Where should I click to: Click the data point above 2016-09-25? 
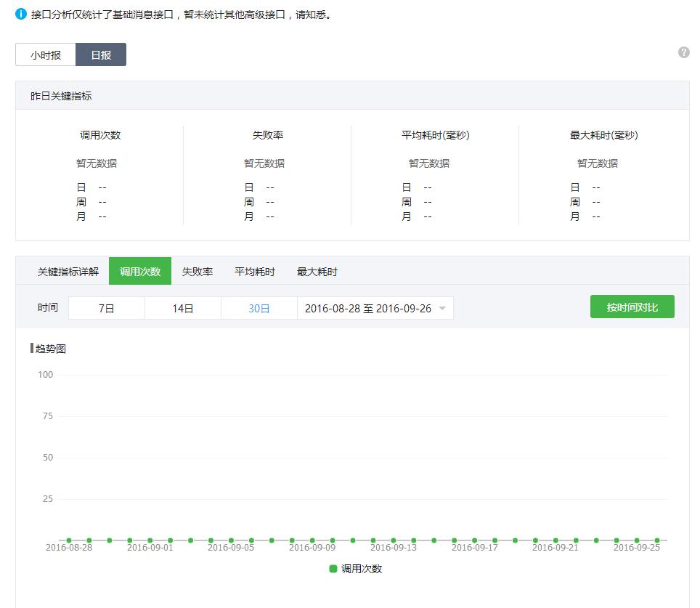click(637, 540)
